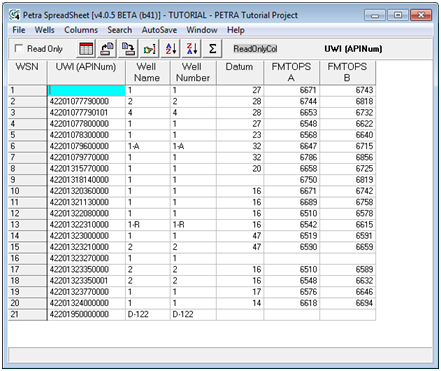Click the empty Datum cell in row 9

tap(240, 180)
